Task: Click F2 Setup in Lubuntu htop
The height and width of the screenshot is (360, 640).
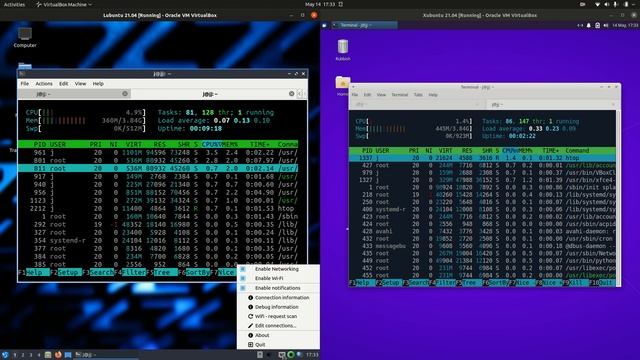Action: (x=65, y=272)
